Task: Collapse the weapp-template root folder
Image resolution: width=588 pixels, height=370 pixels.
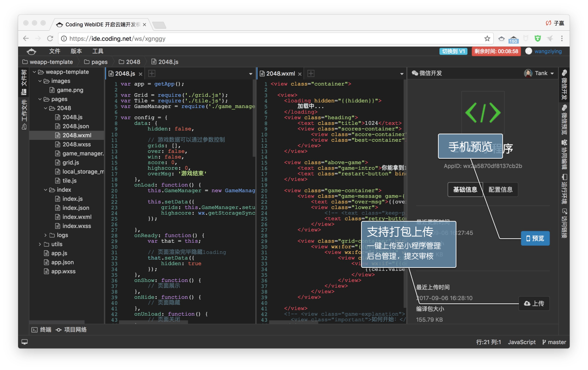Action: pyautogui.click(x=34, y=72)
